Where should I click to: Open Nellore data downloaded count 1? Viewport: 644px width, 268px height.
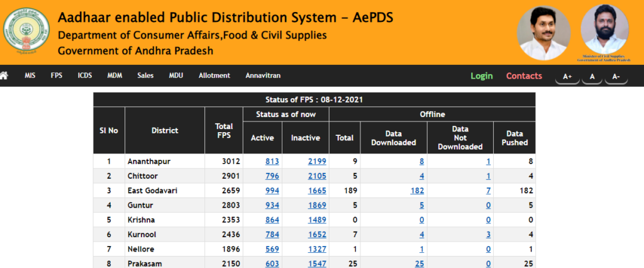coord(422,249)
